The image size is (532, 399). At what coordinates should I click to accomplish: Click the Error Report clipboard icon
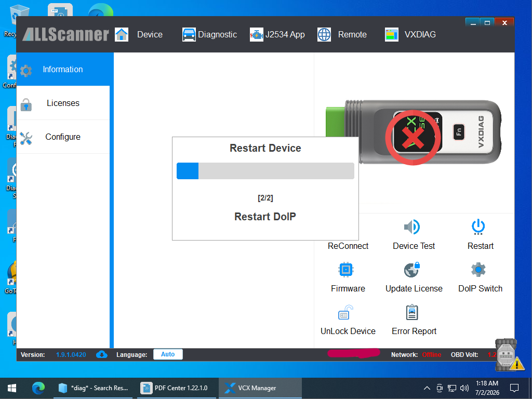[x=412, y=312]
